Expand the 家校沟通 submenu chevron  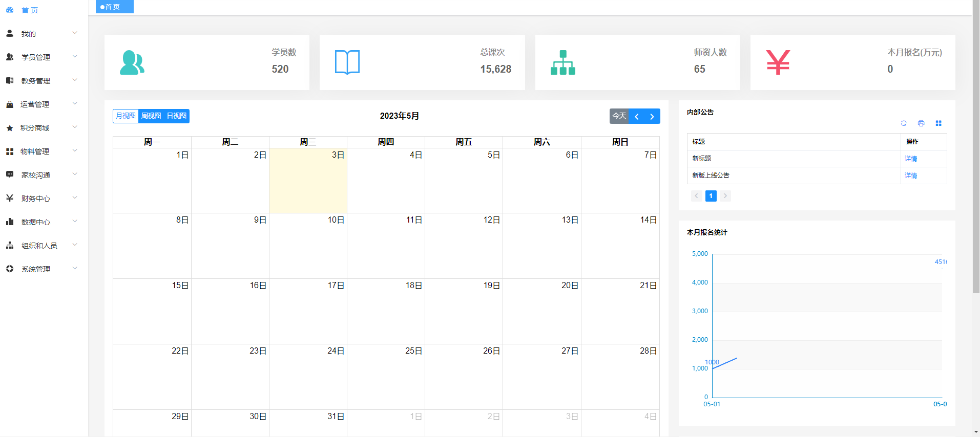75,174
